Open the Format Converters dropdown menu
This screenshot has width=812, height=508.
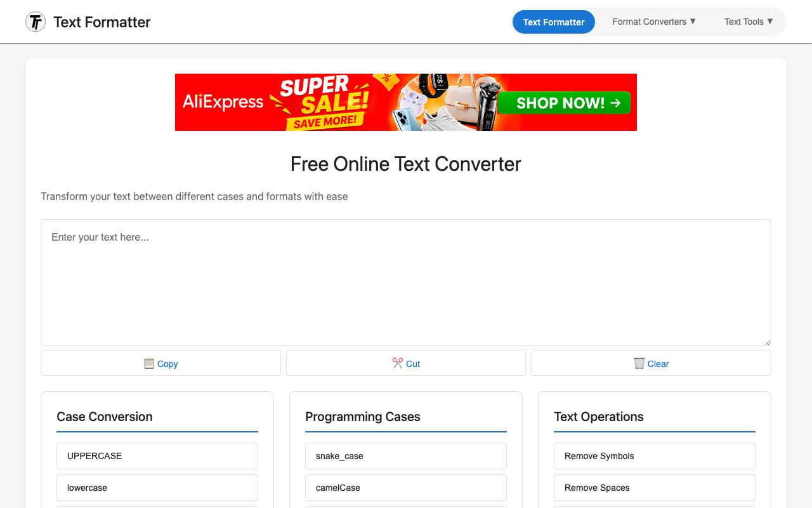(654, 22)
